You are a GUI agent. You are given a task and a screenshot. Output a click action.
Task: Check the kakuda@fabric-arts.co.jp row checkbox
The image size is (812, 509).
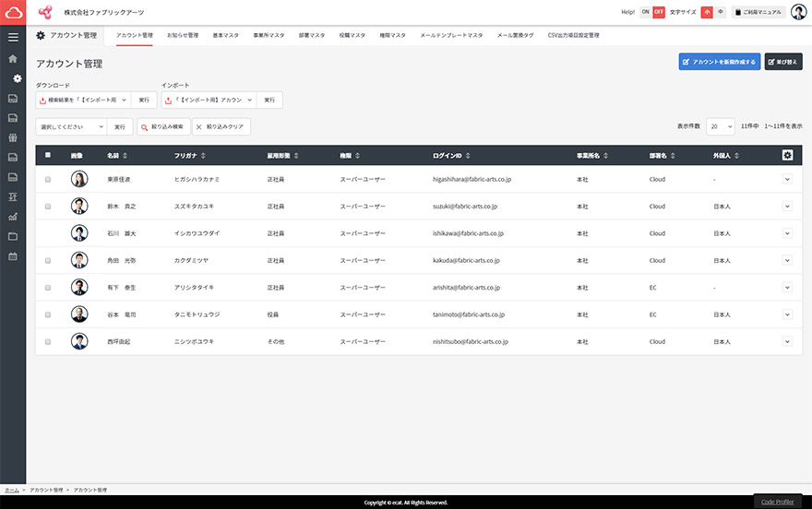click(x=48, y=261)
